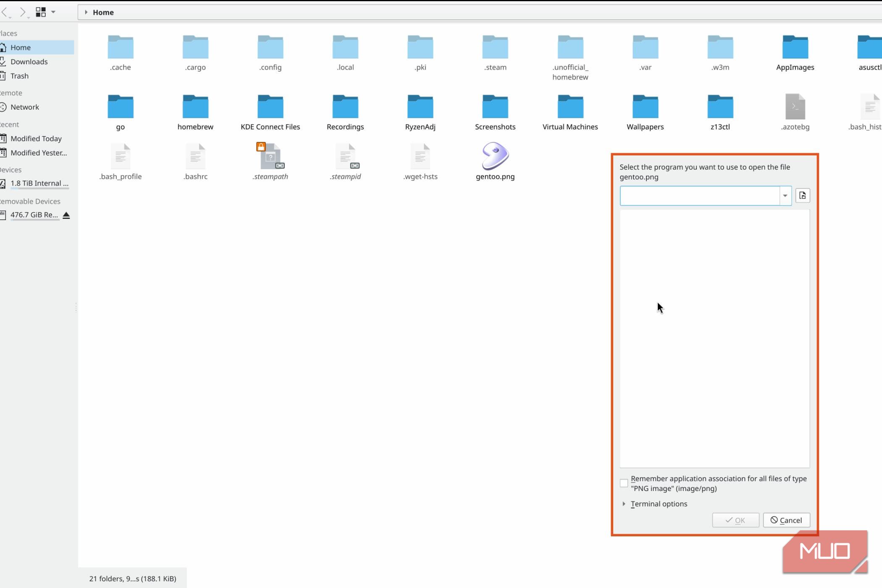Eject the 476.7 GiB removable device
This screenshot has height=588, width=882.
(x=66, y=215)
